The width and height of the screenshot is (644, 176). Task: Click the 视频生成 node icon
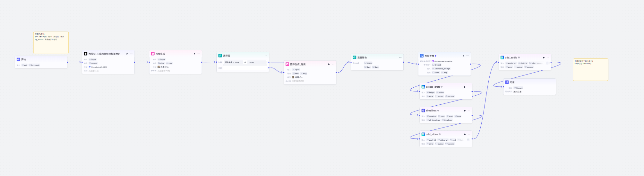coord(422,56)
